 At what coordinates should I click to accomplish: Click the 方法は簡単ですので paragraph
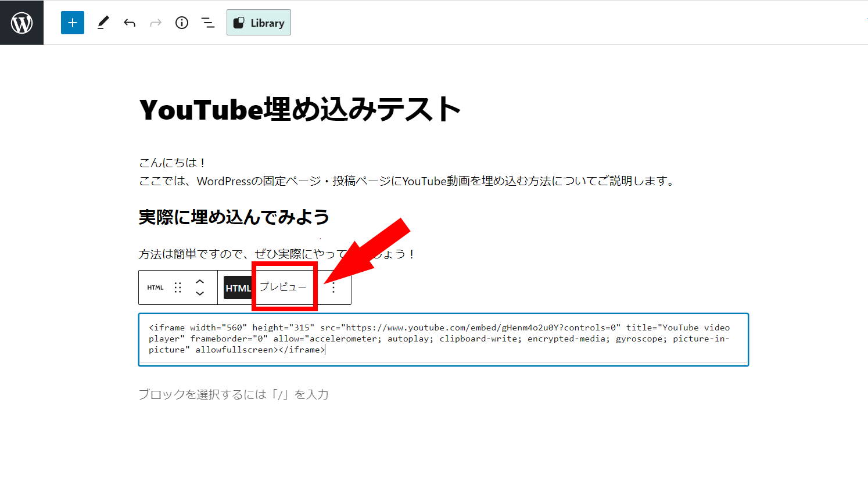pos(277,254)
